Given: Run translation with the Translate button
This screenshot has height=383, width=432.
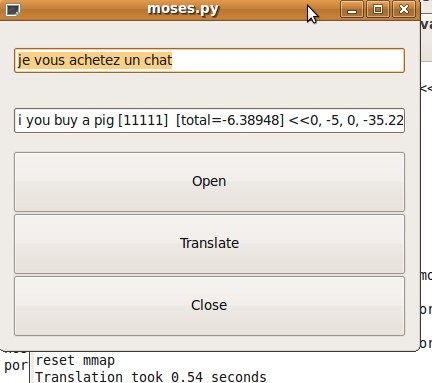Looking at the screenshot, I should coord(209,244).
